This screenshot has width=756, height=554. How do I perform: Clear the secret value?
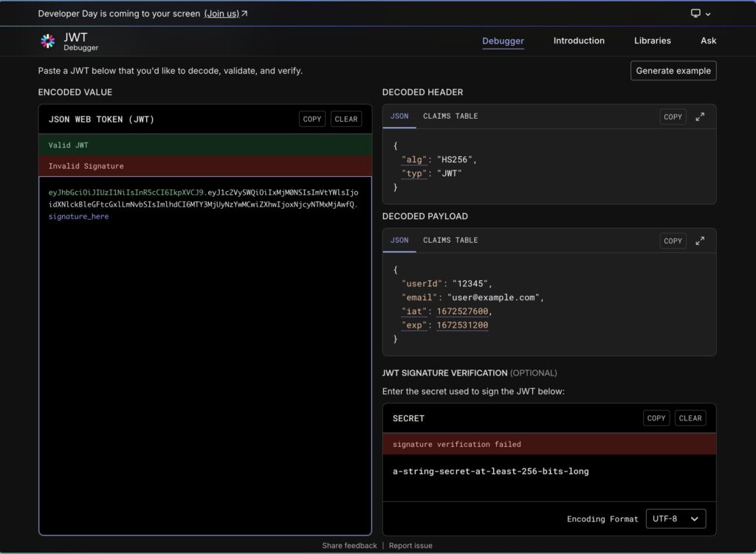(x=690, y=418)
